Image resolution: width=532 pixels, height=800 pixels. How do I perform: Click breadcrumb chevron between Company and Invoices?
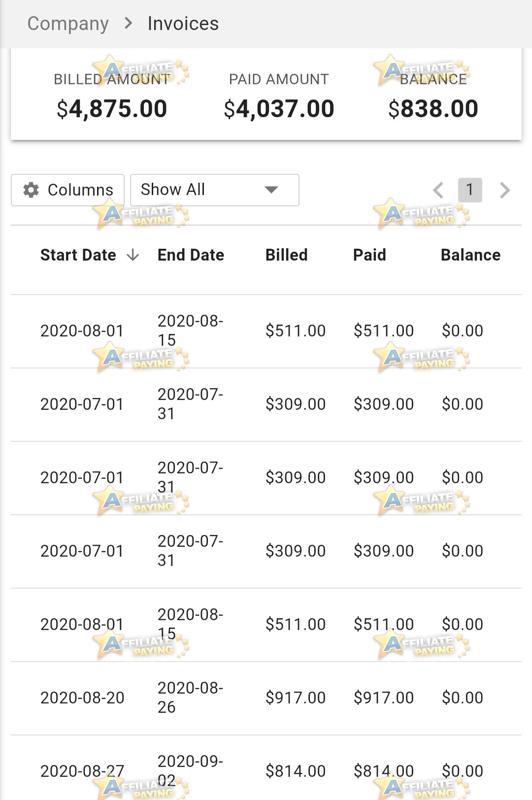[129, 23]
